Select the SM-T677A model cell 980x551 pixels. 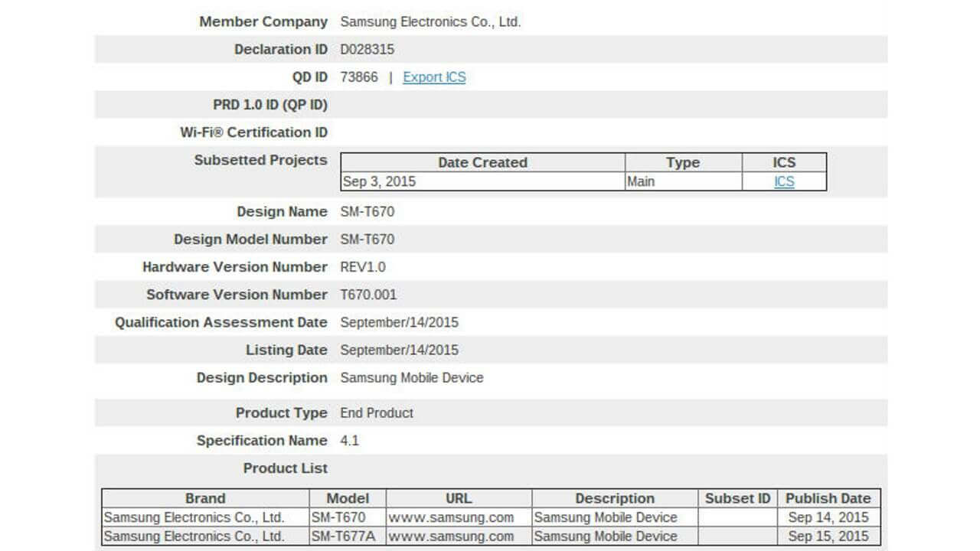344,536
